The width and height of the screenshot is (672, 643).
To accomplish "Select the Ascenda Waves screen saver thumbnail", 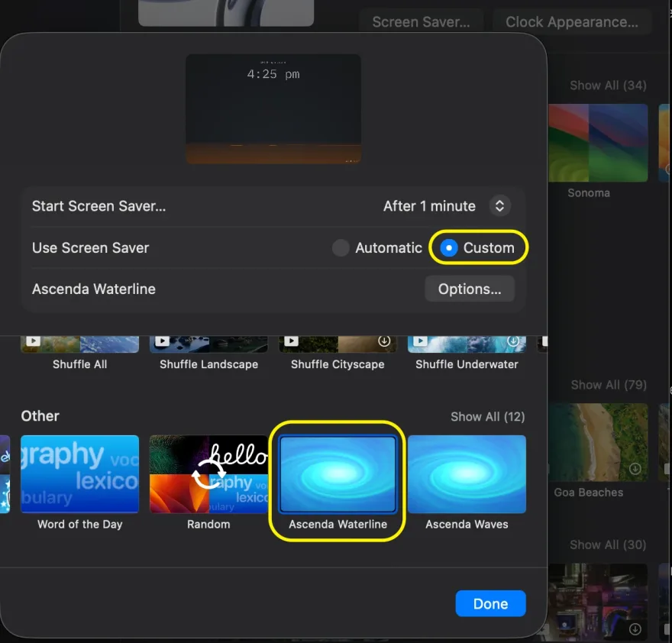I will (467, 474).
